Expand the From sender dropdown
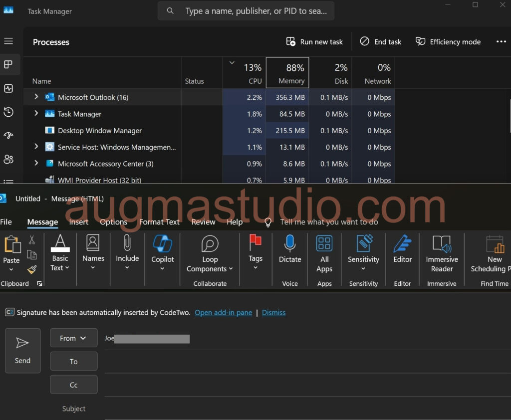 coord(73,338)
